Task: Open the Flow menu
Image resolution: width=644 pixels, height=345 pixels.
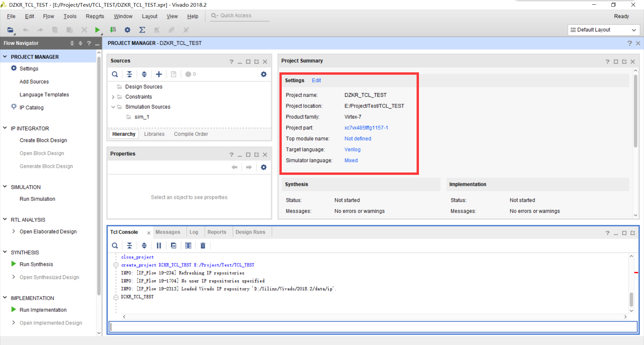Action: tap(48, 16)
